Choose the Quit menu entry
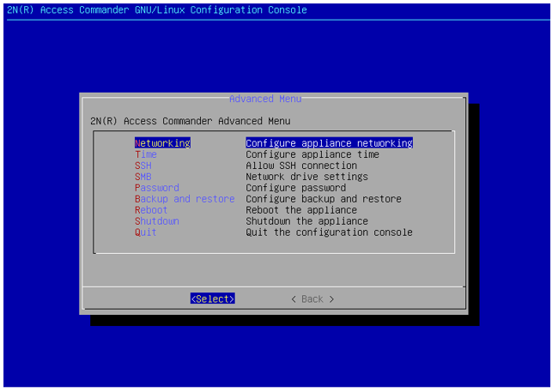Image resolution: width=558 pixels, height=392 pixels. pos(146,232)
